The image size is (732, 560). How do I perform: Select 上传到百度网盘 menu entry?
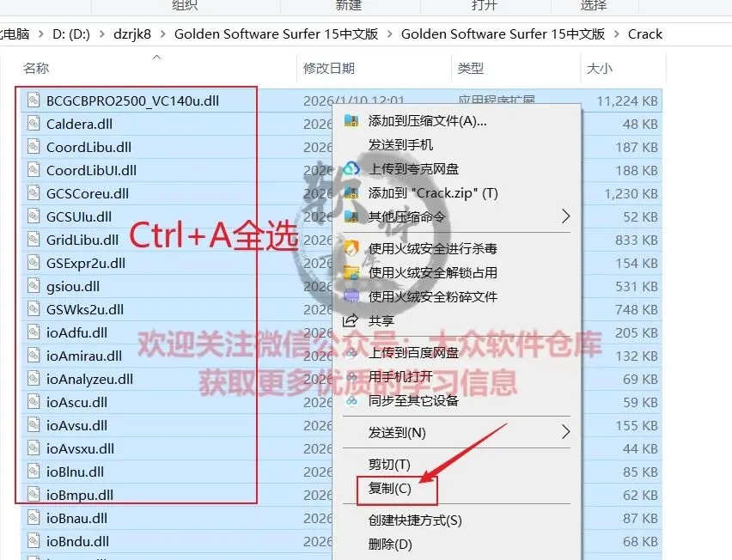click(413, 352)
